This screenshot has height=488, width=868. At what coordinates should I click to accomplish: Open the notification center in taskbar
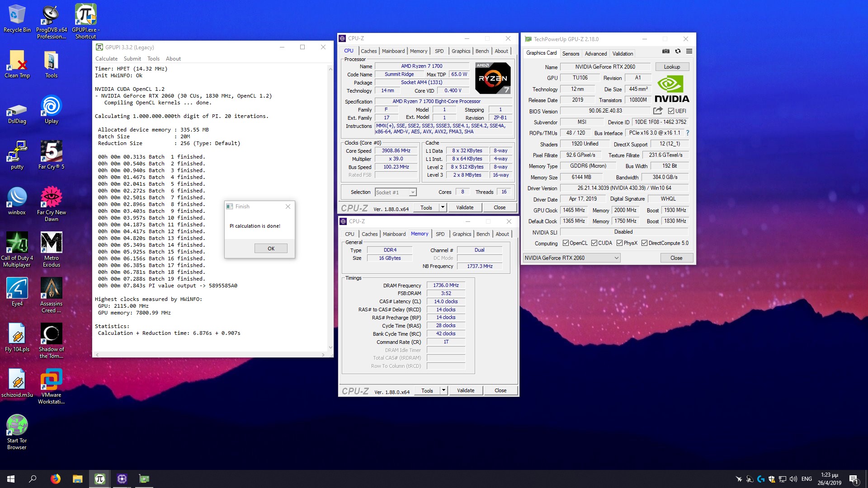point(854,479)
